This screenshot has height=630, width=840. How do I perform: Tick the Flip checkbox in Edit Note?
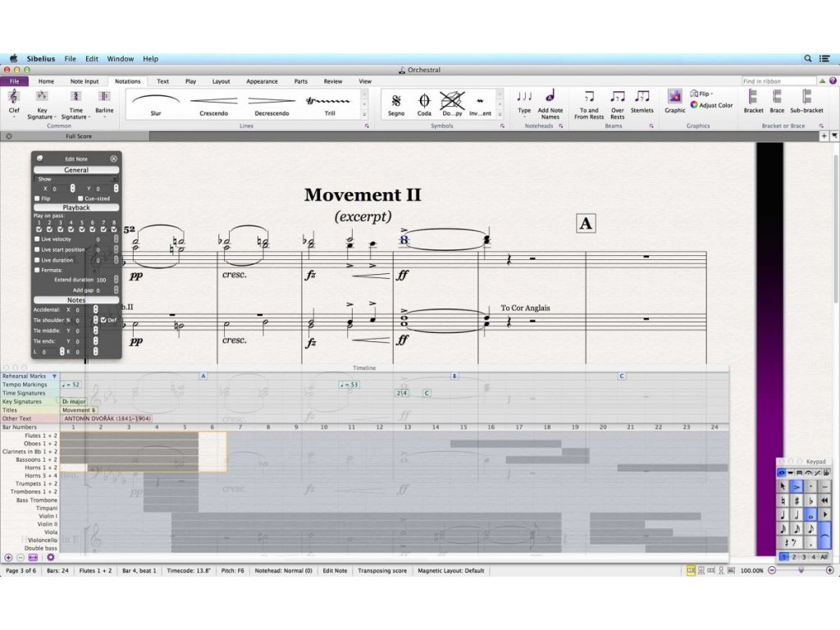[37, 199]
